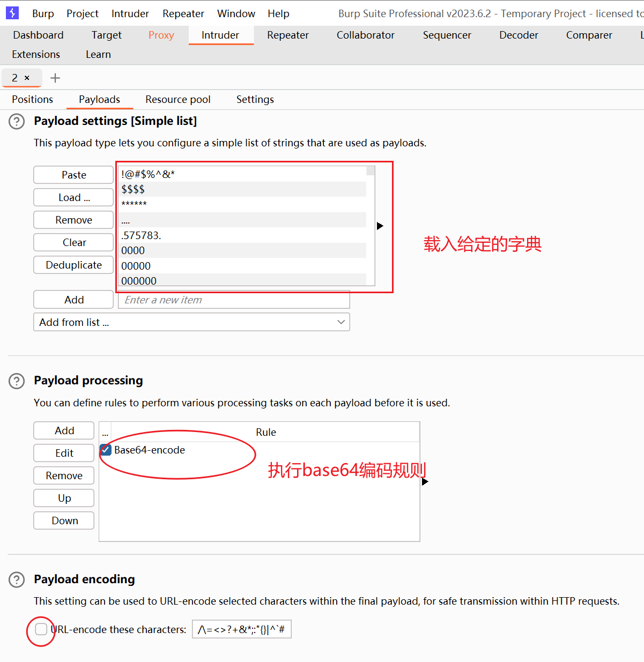Click the URL-encode characters text field

point(241,629)
